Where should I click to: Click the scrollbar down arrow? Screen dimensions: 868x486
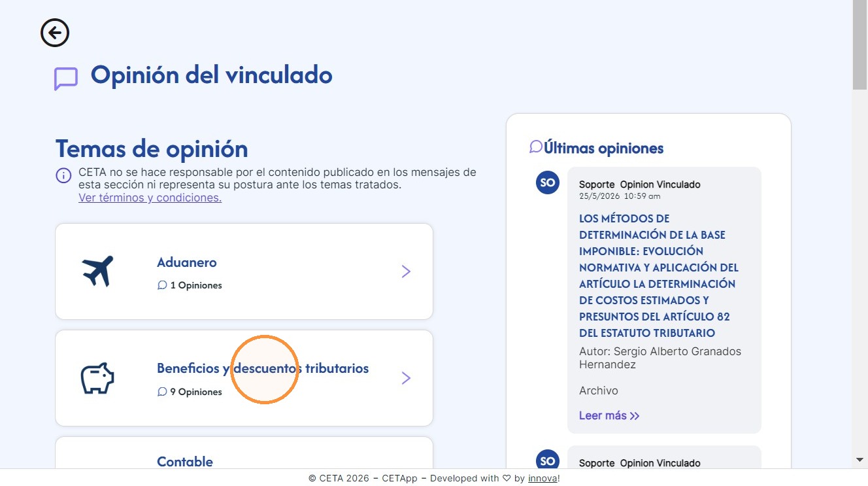[x=860, y=460]
